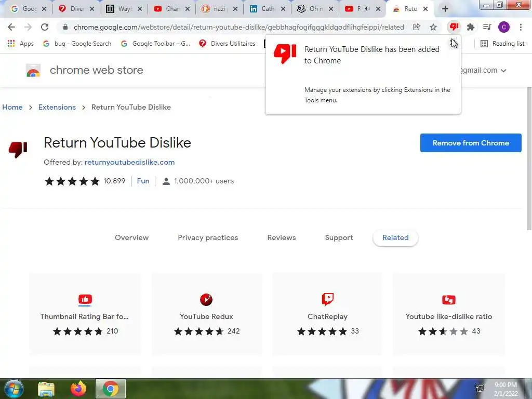The height and width of the screenshot is (399, 532).
Task: Click the site lock icon in address bar
Action: [x=65, y=27]
